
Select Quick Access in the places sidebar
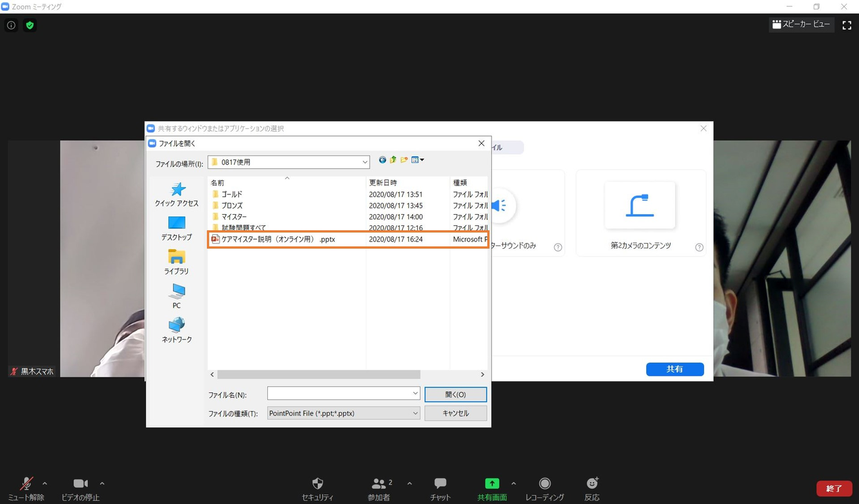[x=177, y=194]
